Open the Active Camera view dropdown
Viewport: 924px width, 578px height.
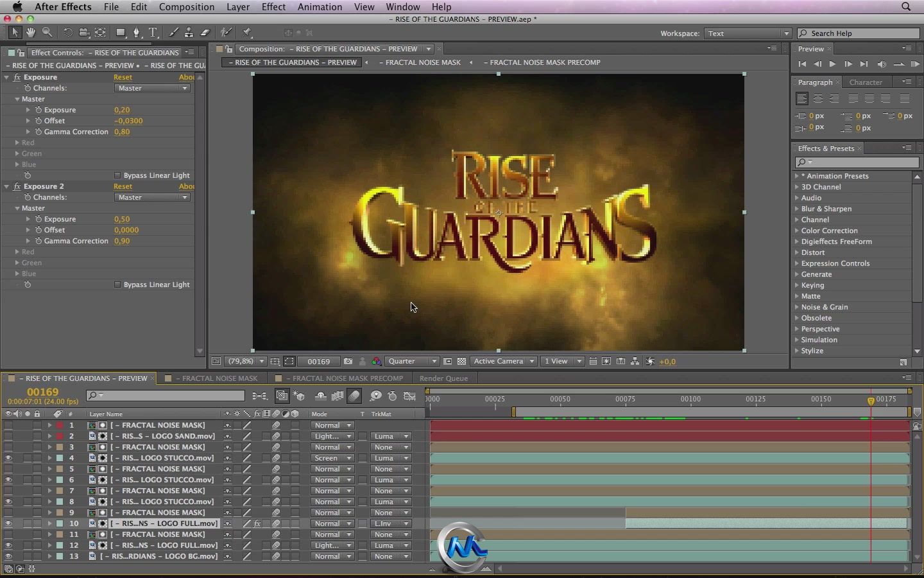pyautogui.click(x=504, y=362)
